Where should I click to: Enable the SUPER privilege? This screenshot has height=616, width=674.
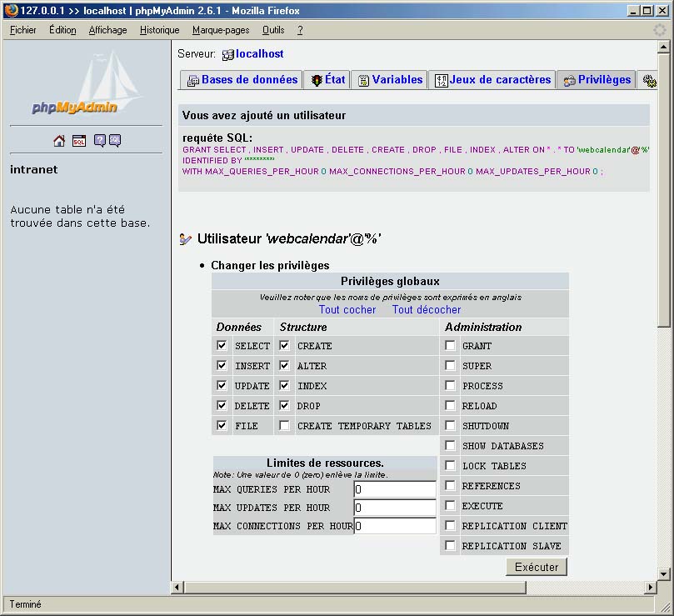pyautogui.click(x=450, y=366)
